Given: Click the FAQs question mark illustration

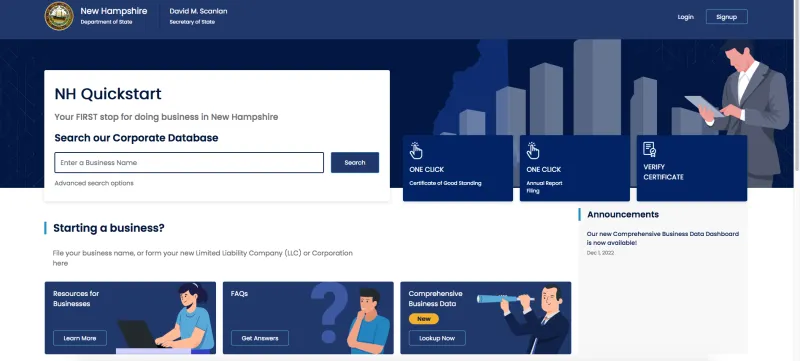Looking at the screenshot, I should click(x=329, y=312).
